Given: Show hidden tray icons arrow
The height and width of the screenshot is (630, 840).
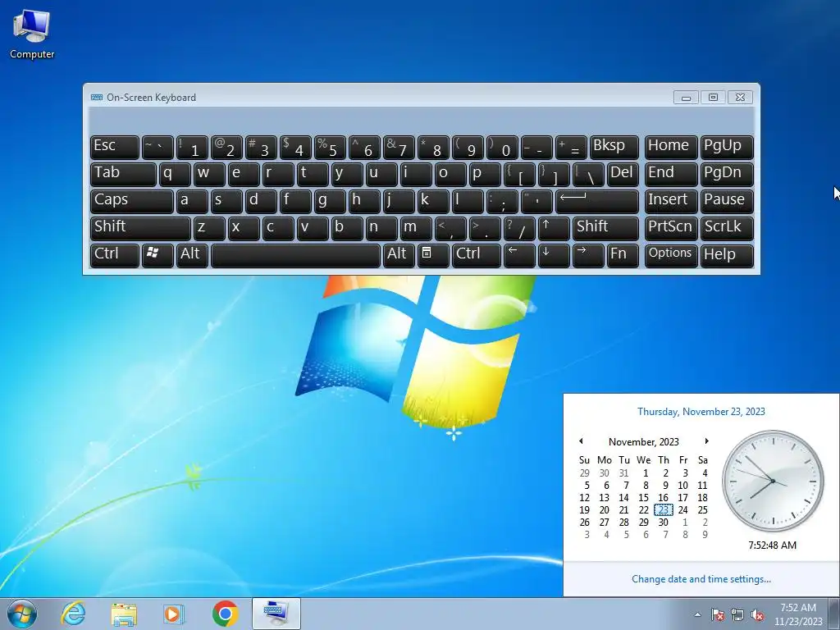Looking at the screenshot, I should [697, 614].
